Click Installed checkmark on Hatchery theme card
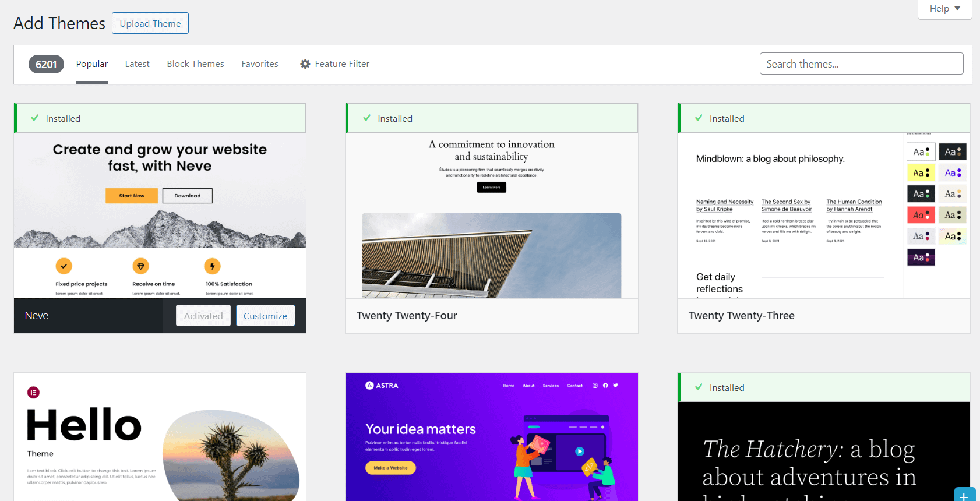Viewport: 980px width, 501px height. (699, 387)
